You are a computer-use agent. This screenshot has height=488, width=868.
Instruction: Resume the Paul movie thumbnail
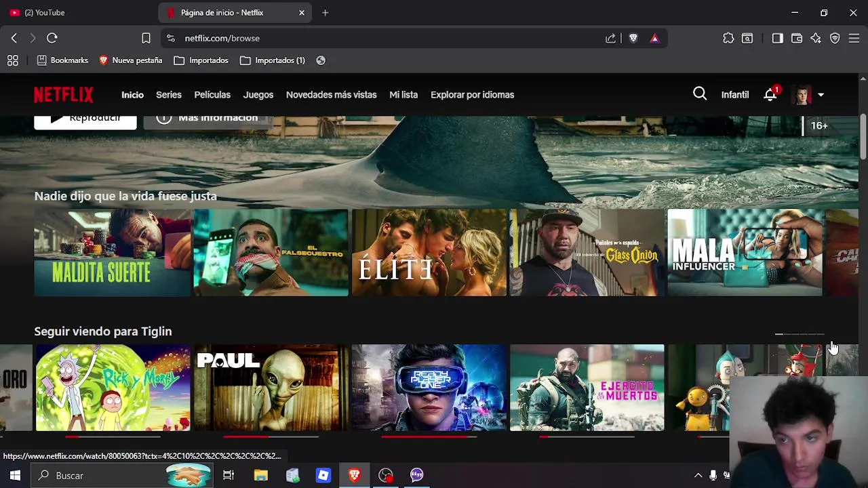(x=271, y=388)
